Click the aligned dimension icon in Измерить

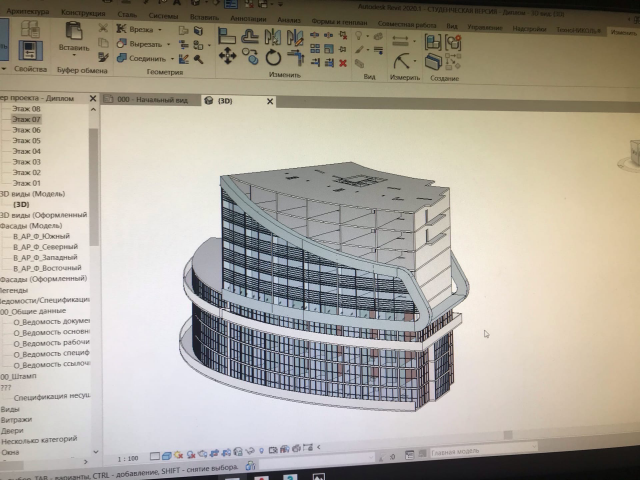(400, 41)
